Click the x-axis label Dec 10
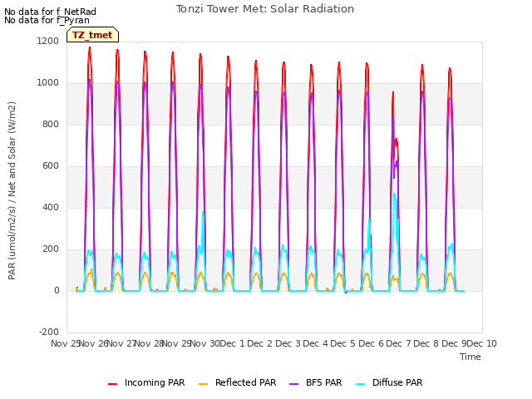This screenshot has height=399, width=532. (x=482, y=343)
